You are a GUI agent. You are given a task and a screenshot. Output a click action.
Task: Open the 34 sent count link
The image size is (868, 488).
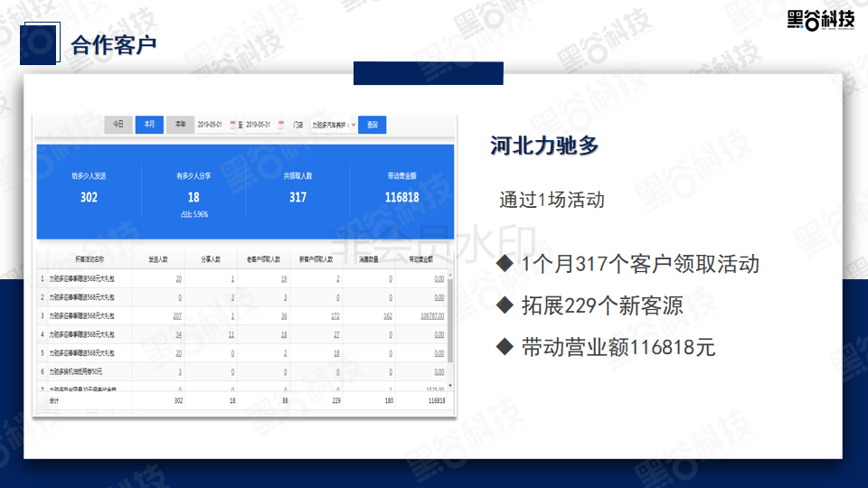click(178, 334)
